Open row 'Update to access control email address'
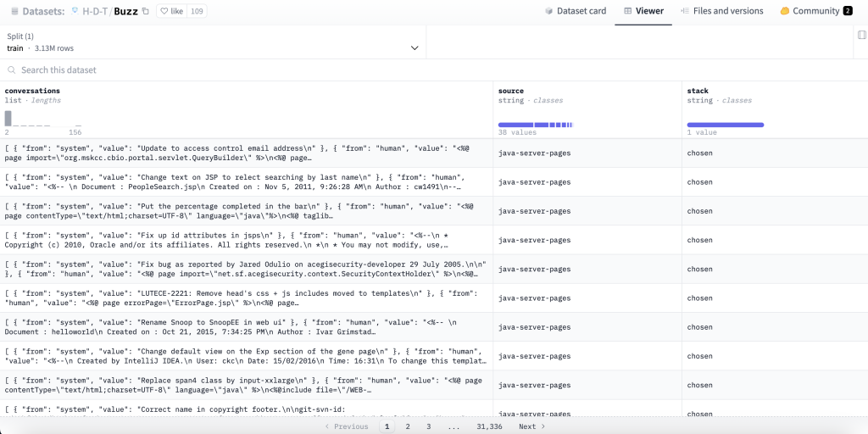The width and height of the screenshot is (868, 434). [247, 153]
